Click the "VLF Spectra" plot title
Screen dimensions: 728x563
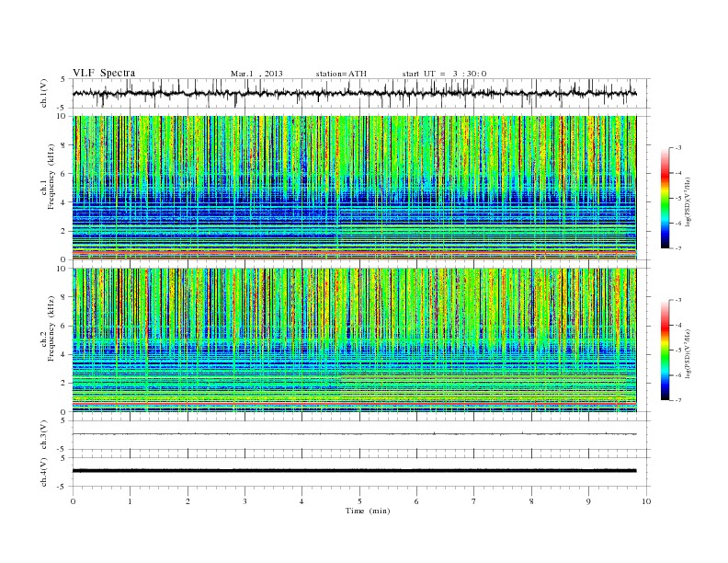click(104, 73)
